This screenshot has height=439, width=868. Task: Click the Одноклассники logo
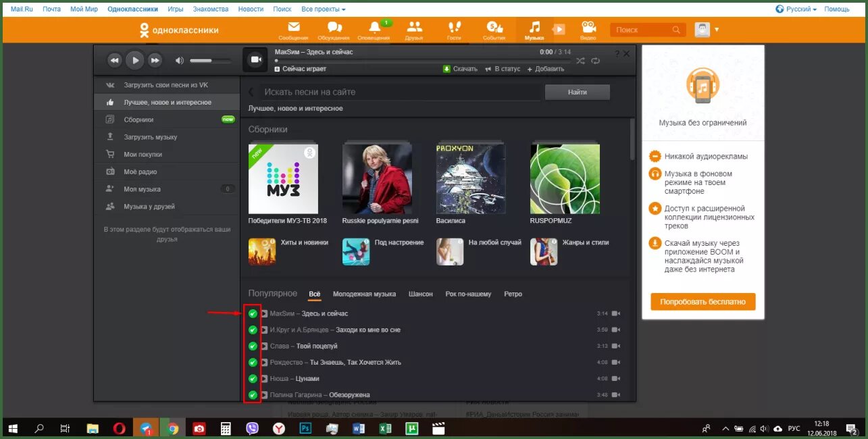[x=179, y=30]
